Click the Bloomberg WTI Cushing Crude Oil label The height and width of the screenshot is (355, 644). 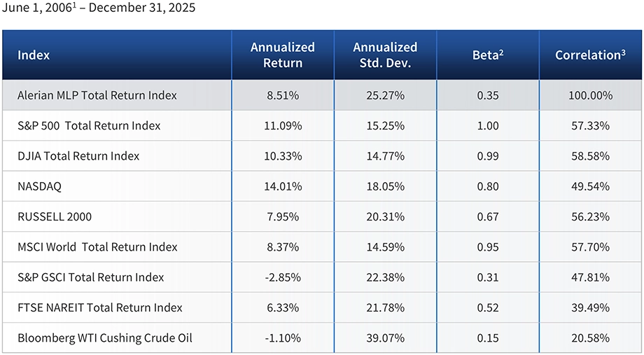[x=105, y=338]
